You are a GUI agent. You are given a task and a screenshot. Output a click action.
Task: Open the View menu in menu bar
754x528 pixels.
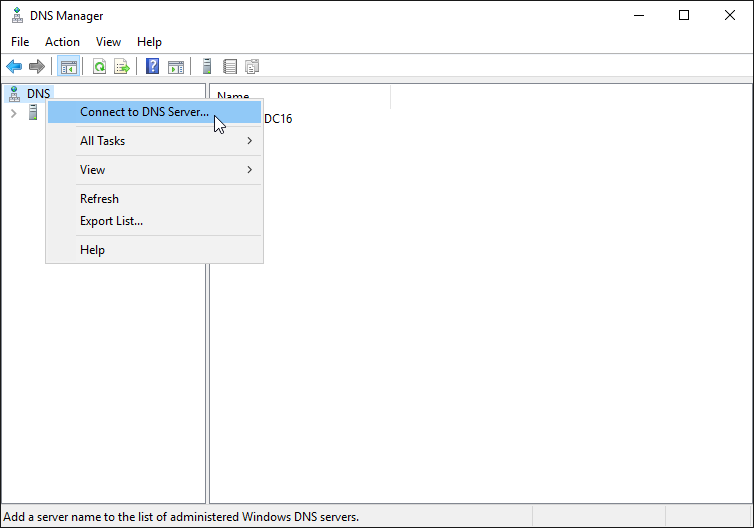pos(108,42)
